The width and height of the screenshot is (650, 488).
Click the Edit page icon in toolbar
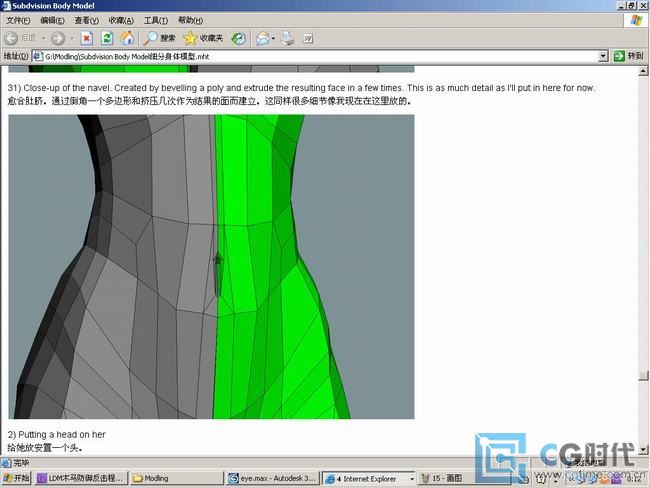(x=308, y=39)
